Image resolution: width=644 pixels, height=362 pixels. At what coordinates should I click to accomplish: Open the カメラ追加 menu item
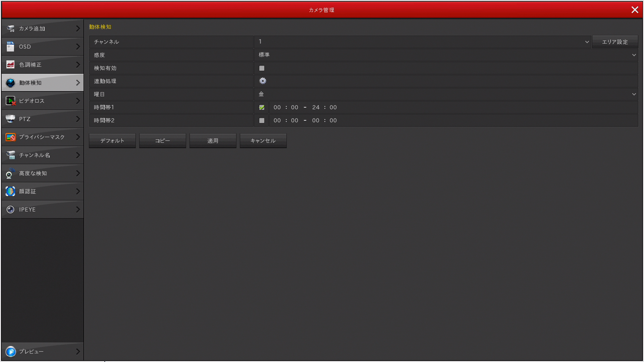tap(43, 28)
